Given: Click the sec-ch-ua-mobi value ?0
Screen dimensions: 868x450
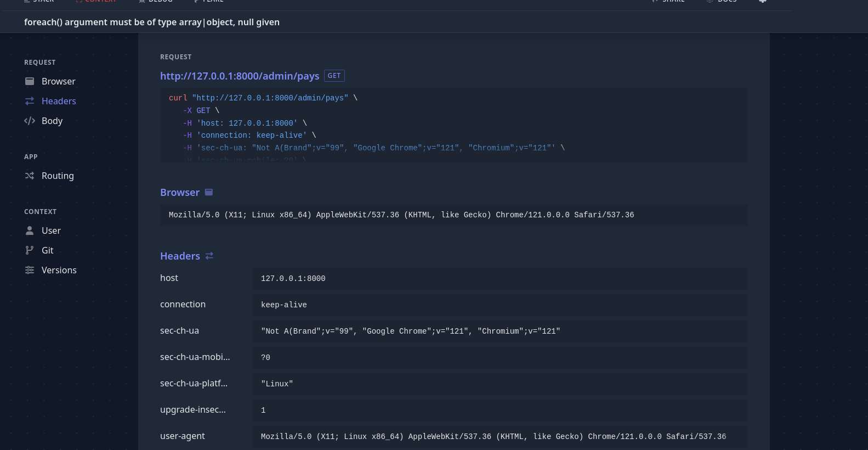Looking at the screenshot, I should (500, 358).
